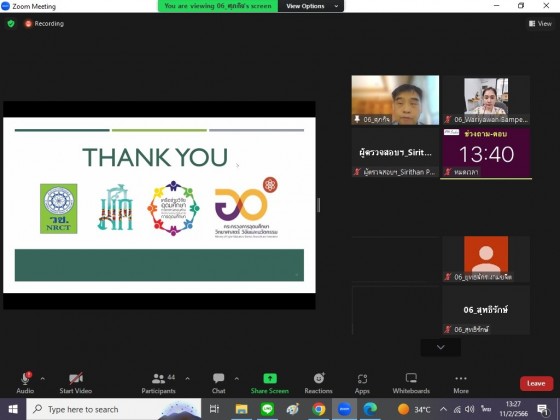Screen dimensions: 560x420
Task: Click the green encryption shield icon
Action: coord(11,24)
